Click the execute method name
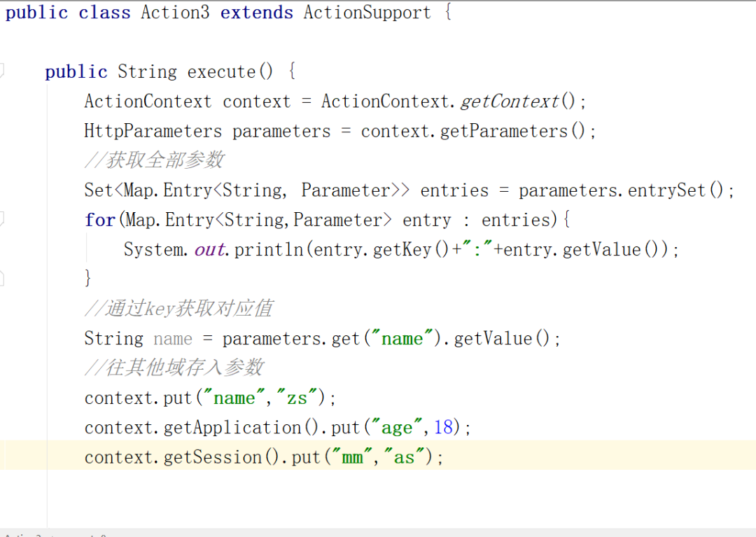 pyautogui.click(x=221, y=72)
